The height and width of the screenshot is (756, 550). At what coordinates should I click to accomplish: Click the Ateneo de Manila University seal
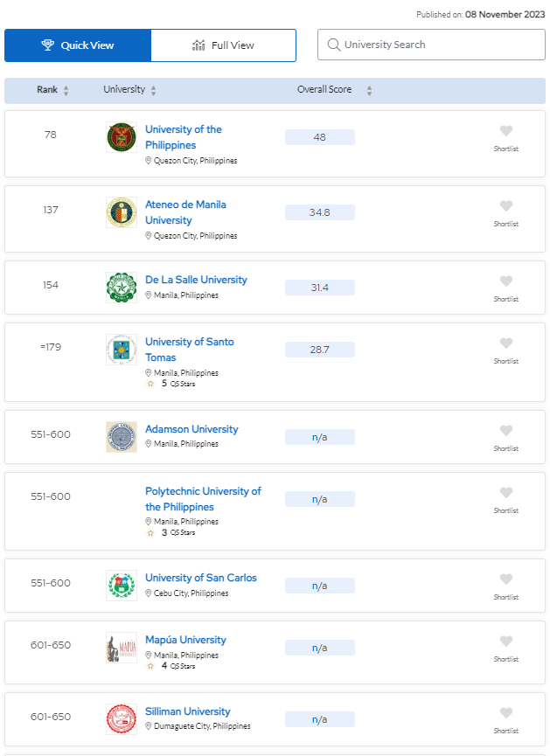click(x=122, y=212)
